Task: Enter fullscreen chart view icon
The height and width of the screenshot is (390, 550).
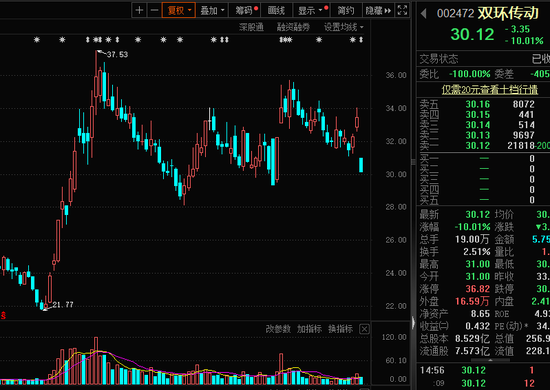Action: 402,10
